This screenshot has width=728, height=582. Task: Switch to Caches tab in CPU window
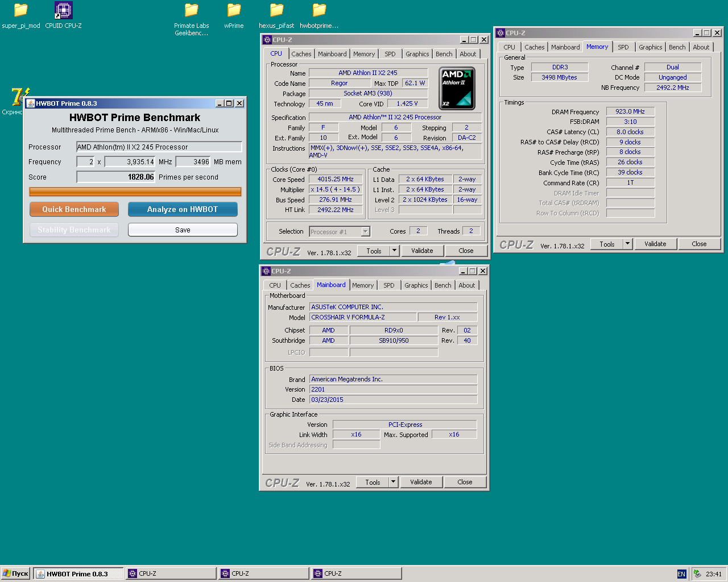click(x=301, y=54)
